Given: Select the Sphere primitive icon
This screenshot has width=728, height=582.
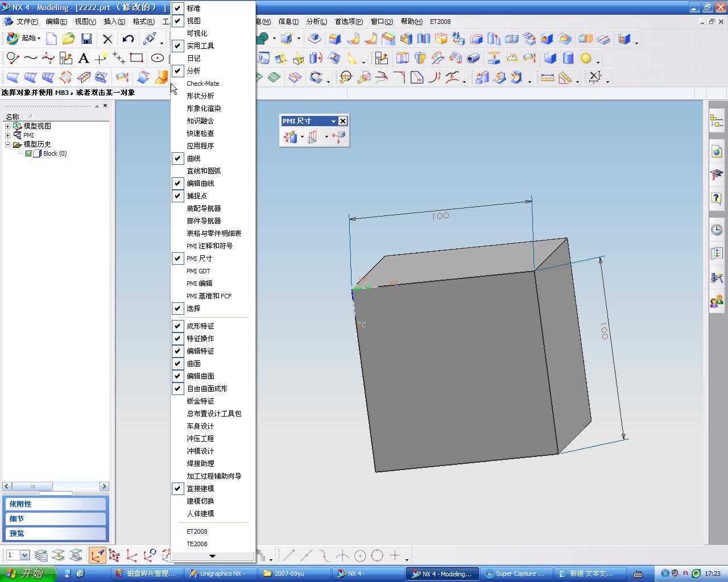Looking at the screenshot, I should (585, 58).
